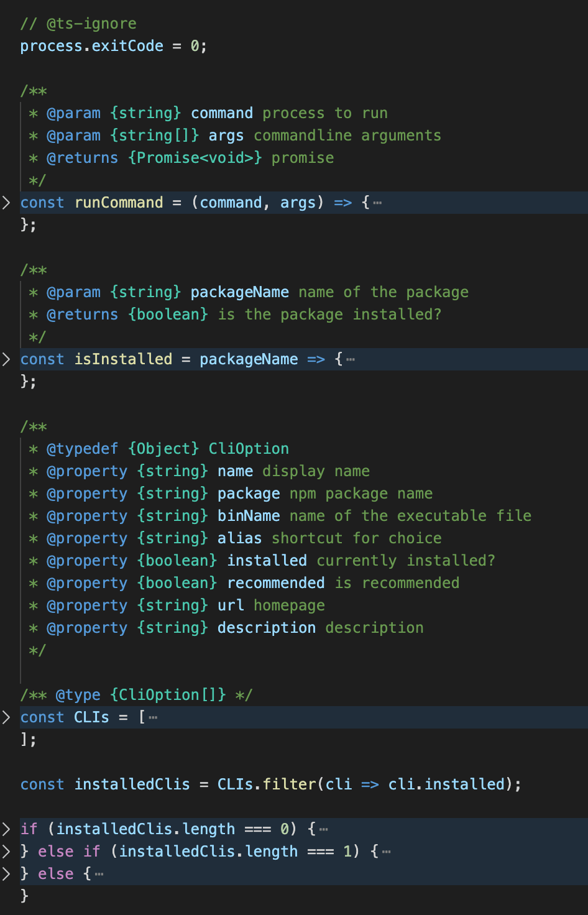Click the installedClis variable declaration name
This screenshot has width=588, height=915.
click(x=132, y=784)
